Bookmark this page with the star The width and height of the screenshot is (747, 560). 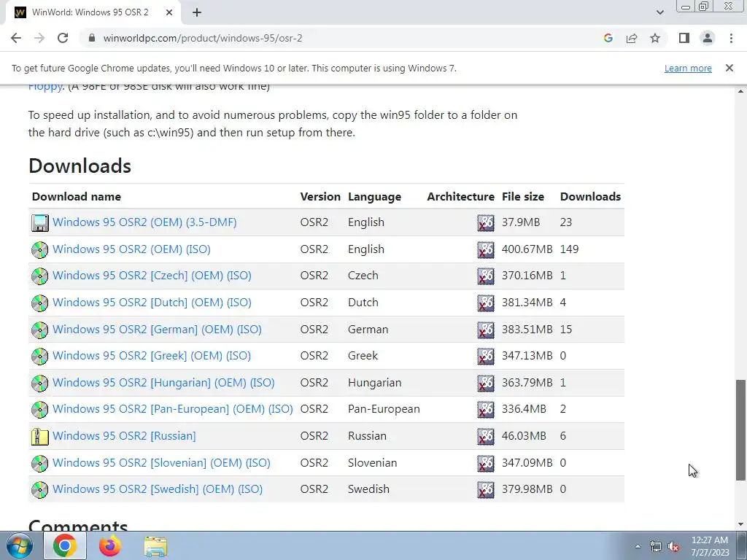point(655,38)
